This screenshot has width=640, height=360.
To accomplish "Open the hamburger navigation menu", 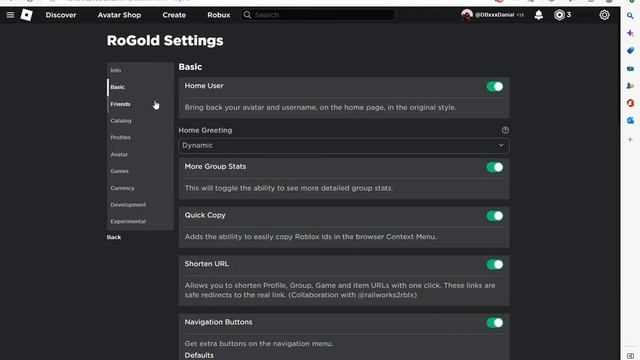I will pyautogui.click(x=10, y=15).
